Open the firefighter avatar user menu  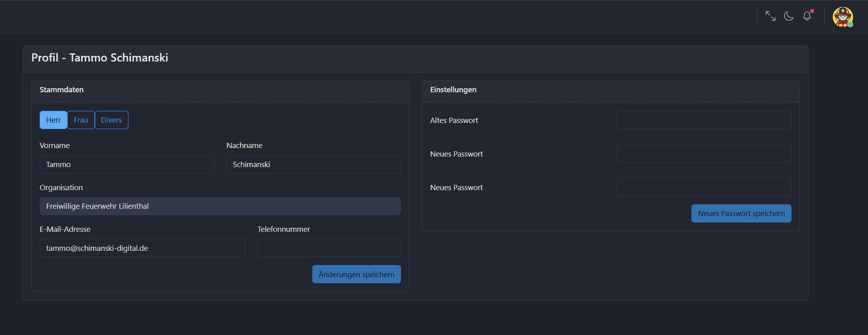(x=842, y=17)
